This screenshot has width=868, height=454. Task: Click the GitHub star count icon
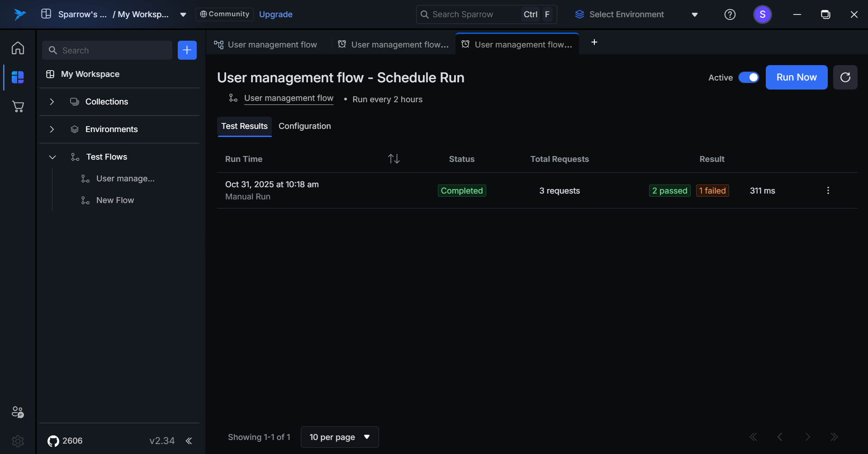[x=53, y=441]
